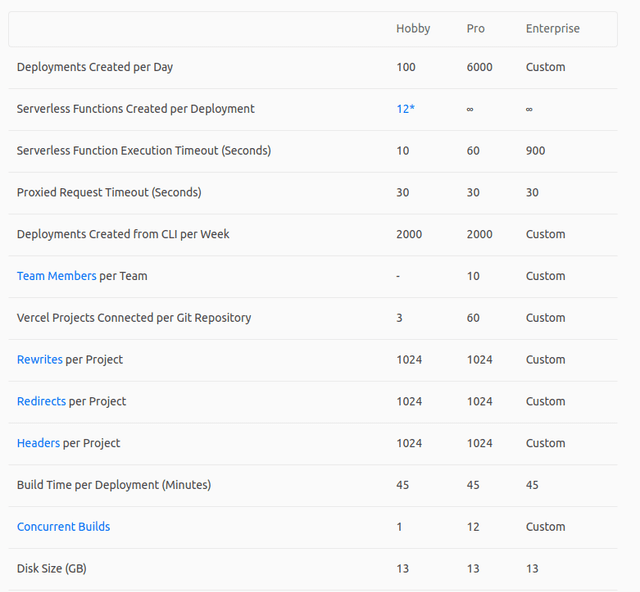Click the Pro 1024 Redirects value
640x592 pixels.
(x=480, y=401)
